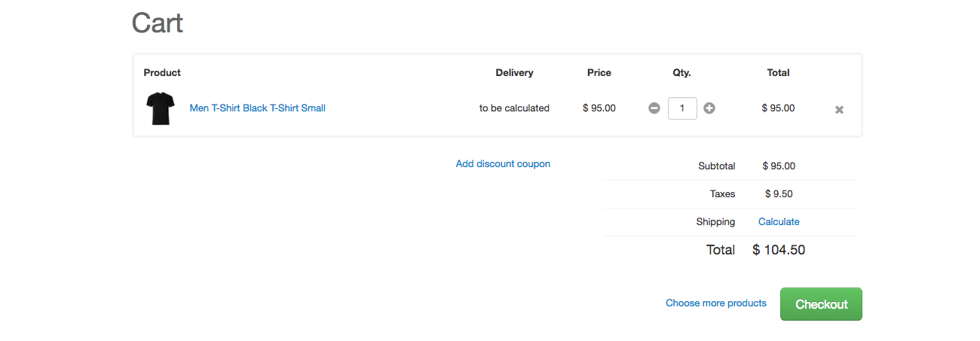
Task: Click the Price column header
Action: (599, 73)
